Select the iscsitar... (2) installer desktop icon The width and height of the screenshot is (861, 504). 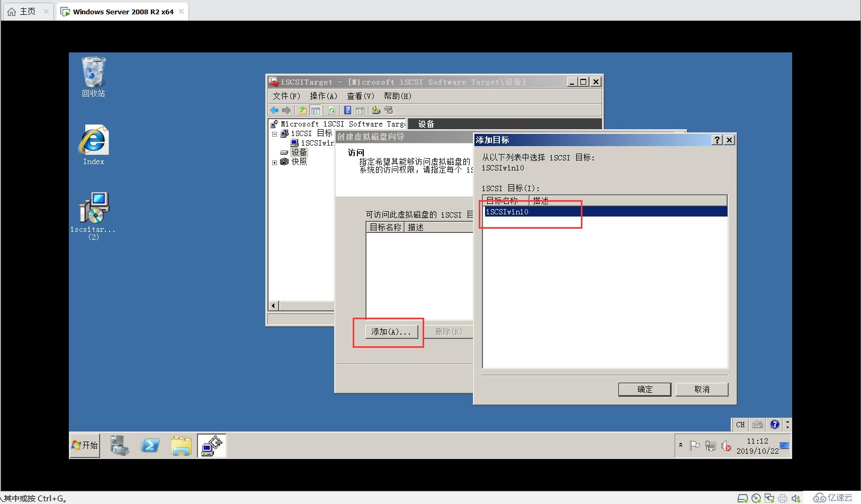point(93,216)
